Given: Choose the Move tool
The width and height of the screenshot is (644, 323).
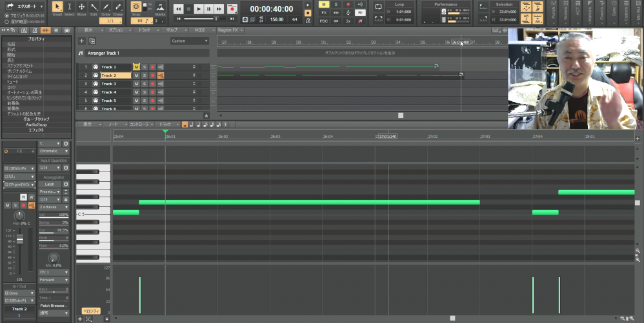Looking at the screenshot, I should click(x=81, y=8).
